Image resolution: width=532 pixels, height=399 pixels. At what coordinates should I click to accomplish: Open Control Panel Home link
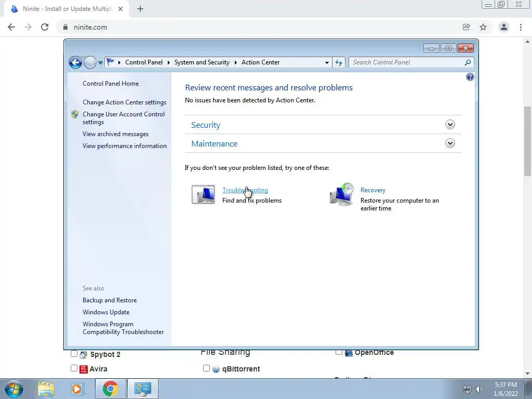[x=111, y=84]
